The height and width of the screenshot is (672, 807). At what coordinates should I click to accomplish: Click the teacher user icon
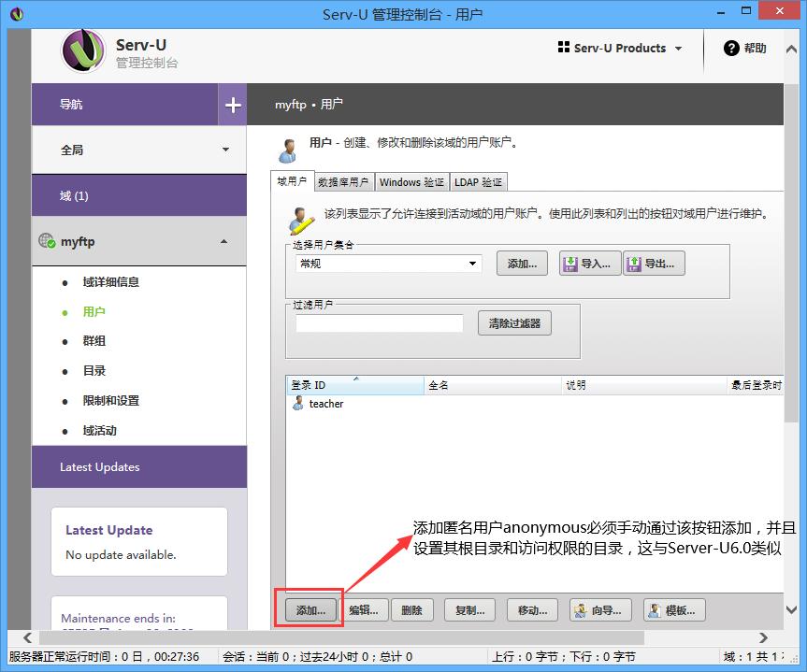click(298, 403)
